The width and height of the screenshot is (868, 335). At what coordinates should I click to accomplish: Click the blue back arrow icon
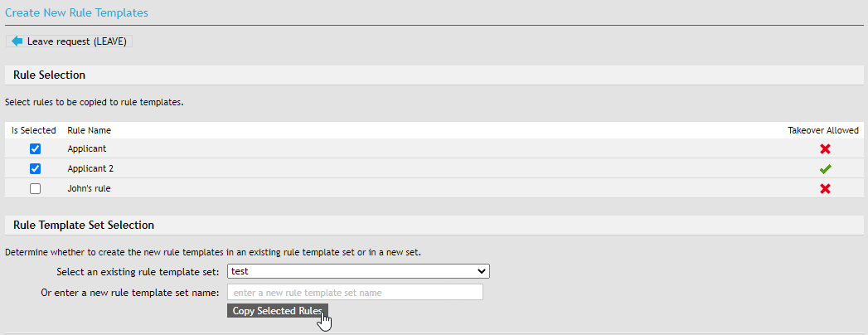point(17,41)
